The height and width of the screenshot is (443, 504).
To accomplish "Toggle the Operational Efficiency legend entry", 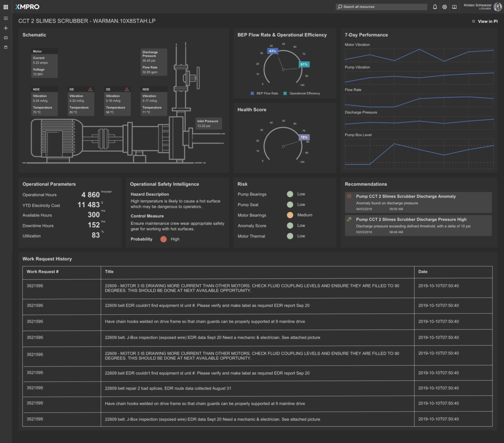I will pos(302,93).
